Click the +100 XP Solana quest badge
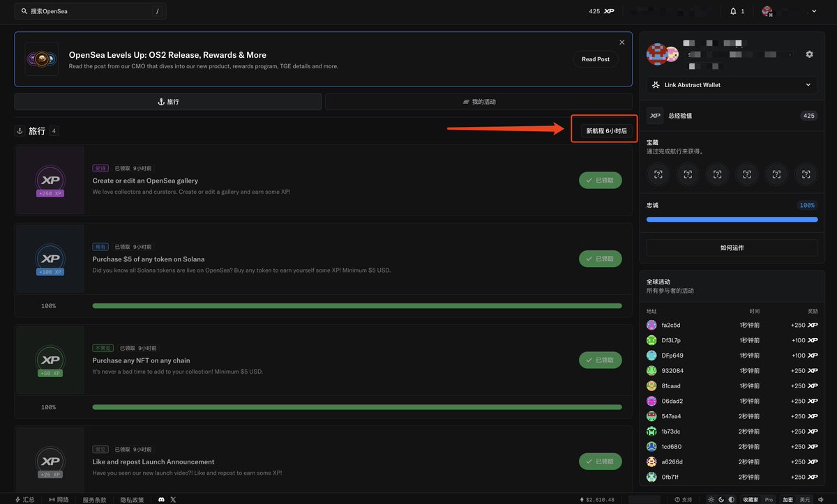The width and height of the screenshot is (837, 504). (50, 259)
